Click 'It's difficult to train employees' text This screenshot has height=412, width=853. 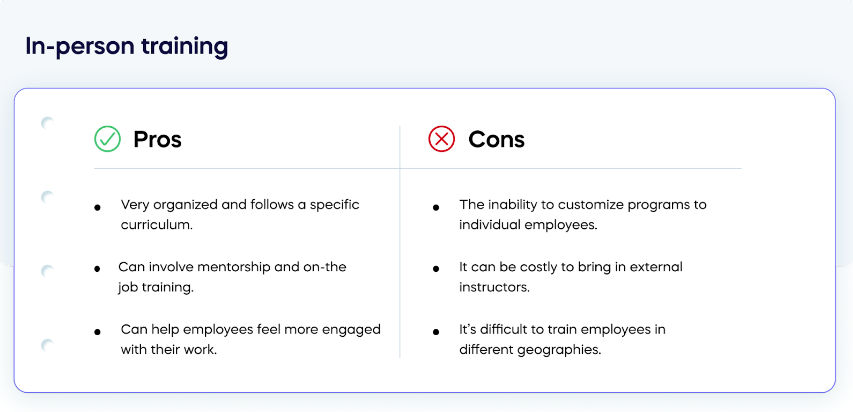tap(562, 339)
